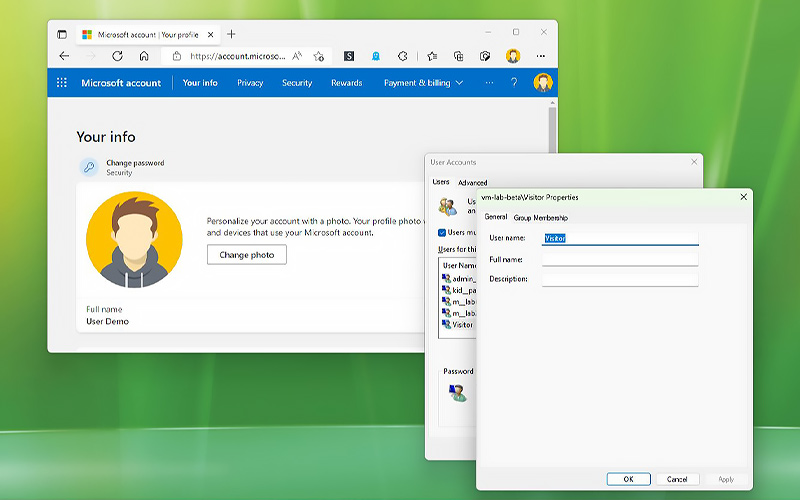
Task: Switch to Advanced tab in User Accounts
Action: tap(472, 183)
